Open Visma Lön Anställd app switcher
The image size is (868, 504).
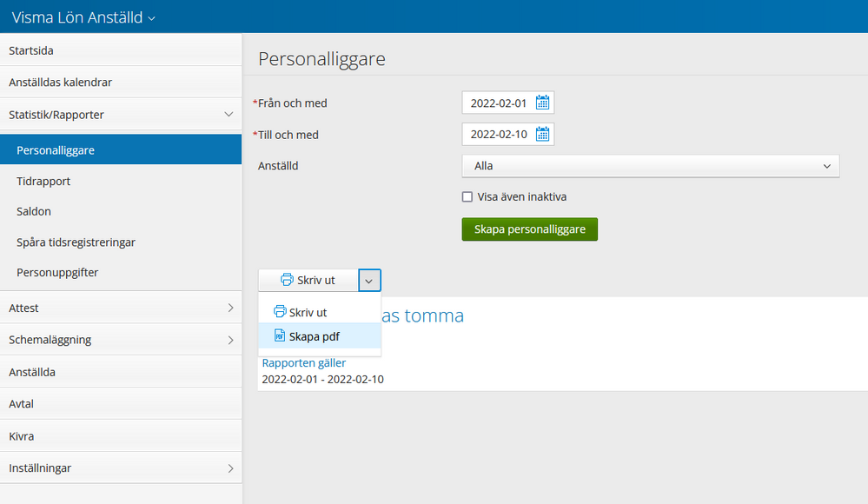point(83,17)
